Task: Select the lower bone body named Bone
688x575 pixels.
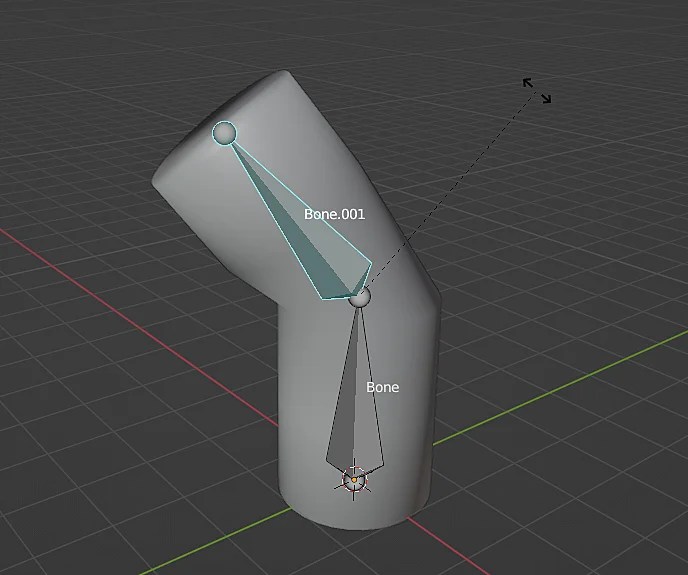Action: pyautogui.click(x=355, y=395)
